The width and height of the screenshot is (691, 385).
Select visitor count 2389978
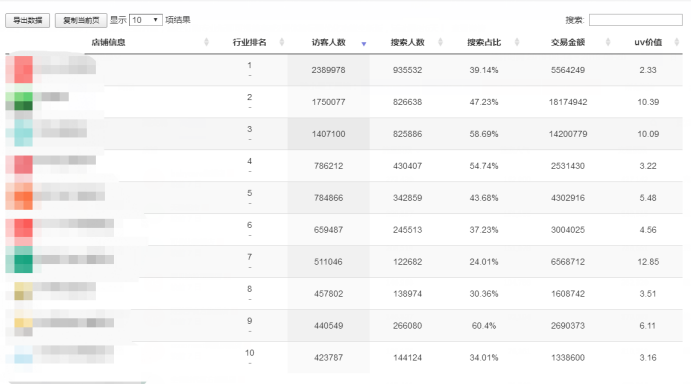[x=328, y=70]
